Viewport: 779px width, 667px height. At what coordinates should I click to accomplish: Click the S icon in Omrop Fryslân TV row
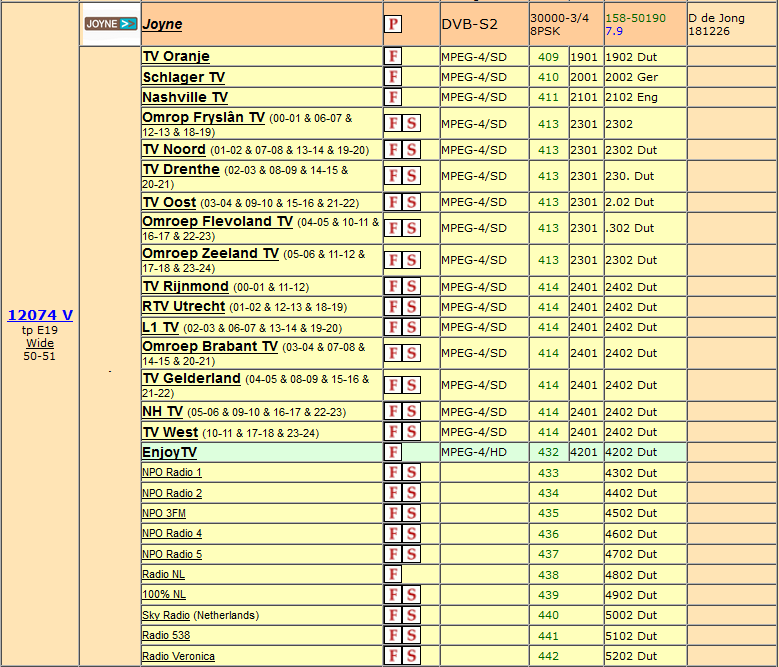[x=411, y=123]
